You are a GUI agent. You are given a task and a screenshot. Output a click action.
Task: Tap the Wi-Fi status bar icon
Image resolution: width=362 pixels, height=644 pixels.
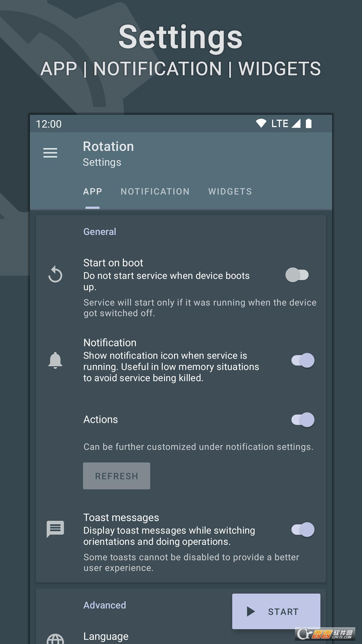point(261,123)
